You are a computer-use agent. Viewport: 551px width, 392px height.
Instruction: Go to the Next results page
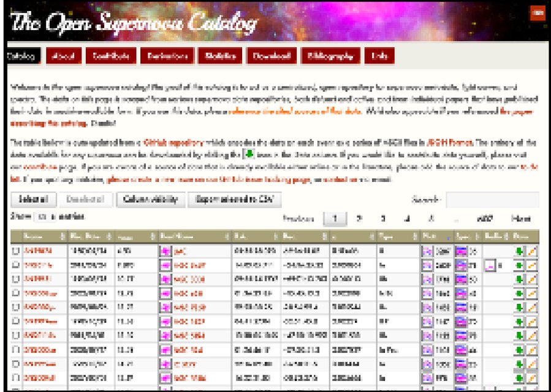point(520,219)
